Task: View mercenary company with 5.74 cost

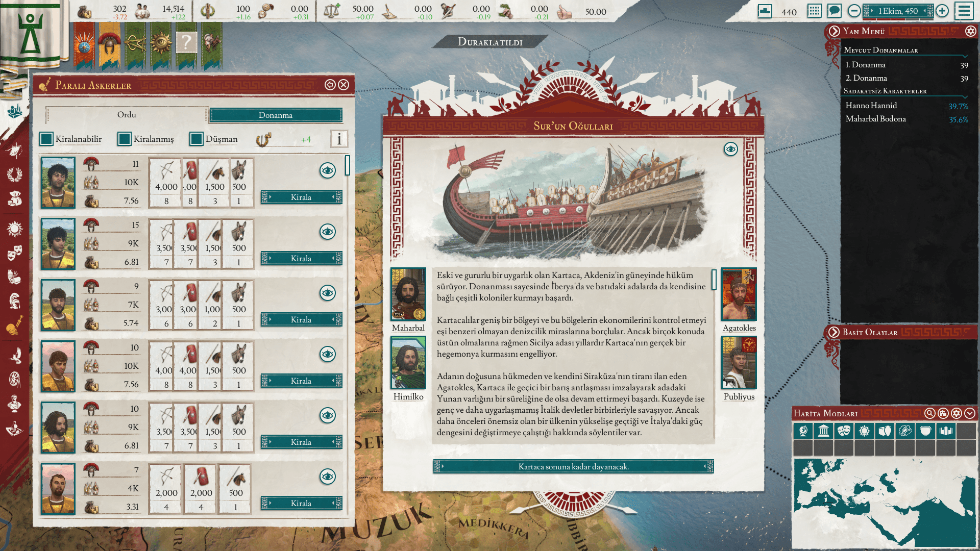Action: click(328, 293)
